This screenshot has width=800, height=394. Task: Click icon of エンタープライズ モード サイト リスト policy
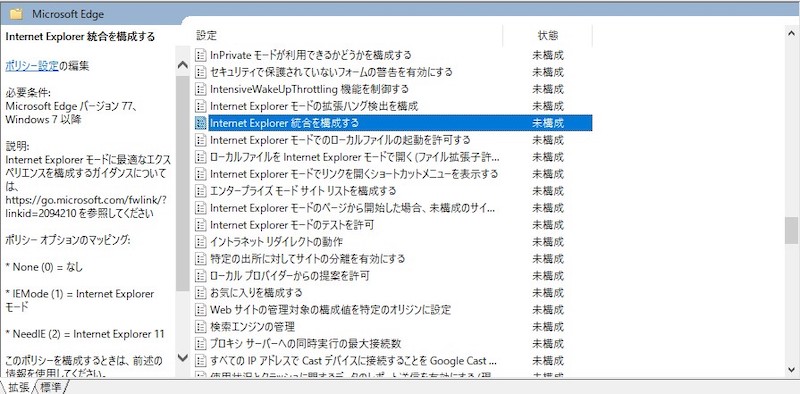(x=201, y=191)
